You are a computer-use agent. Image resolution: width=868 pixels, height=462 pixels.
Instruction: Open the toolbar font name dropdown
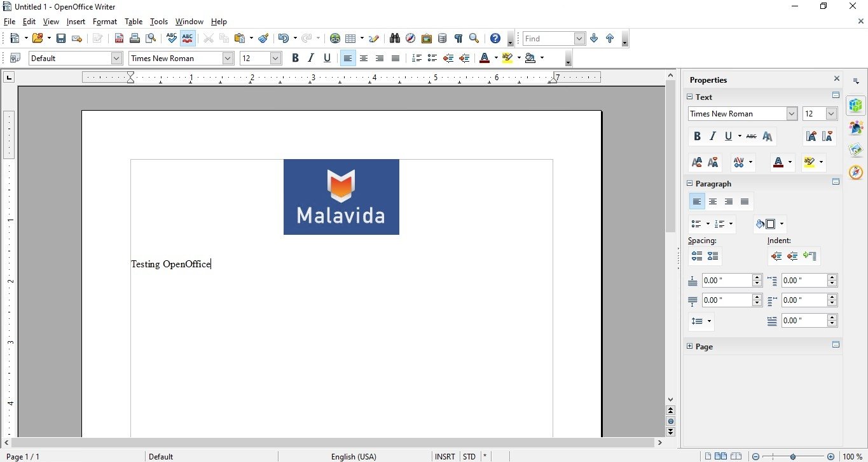(228, 58)
